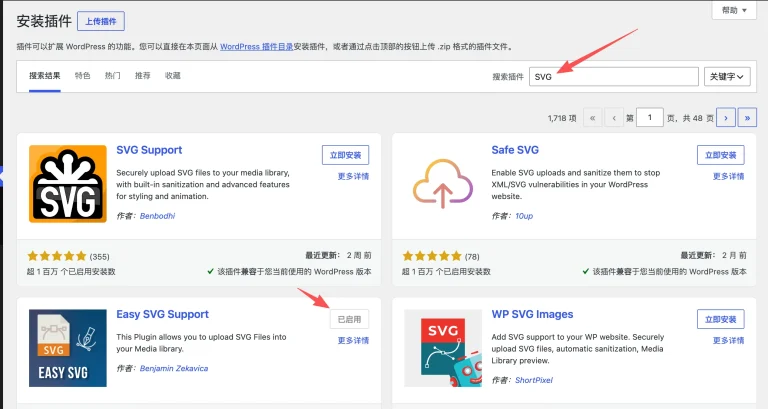Install the Safe SVG plugin
768x409 pixels.
point(720,155)
